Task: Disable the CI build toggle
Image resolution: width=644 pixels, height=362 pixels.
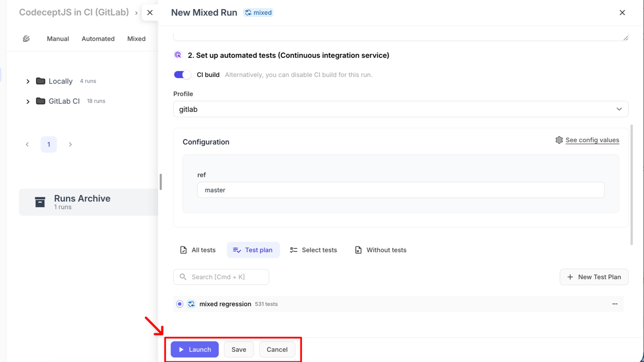Action: coord(182,75)
